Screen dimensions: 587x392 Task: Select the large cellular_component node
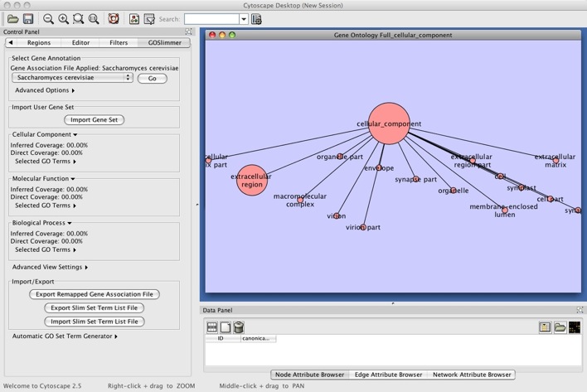(x=389, y=123)
